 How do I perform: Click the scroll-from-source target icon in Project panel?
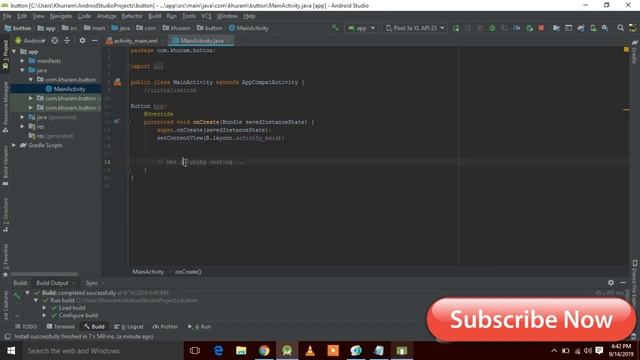coord(55,40)
